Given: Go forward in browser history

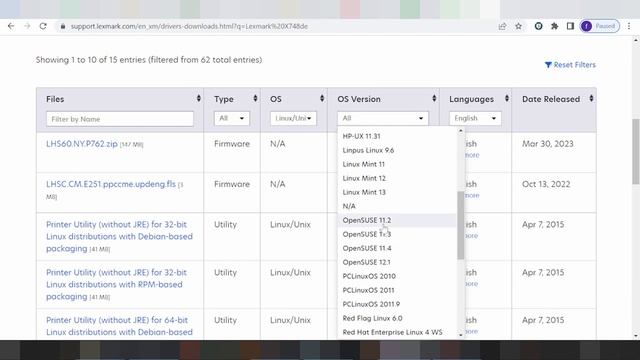Looking at the screenshot, I should pos(27,26).
